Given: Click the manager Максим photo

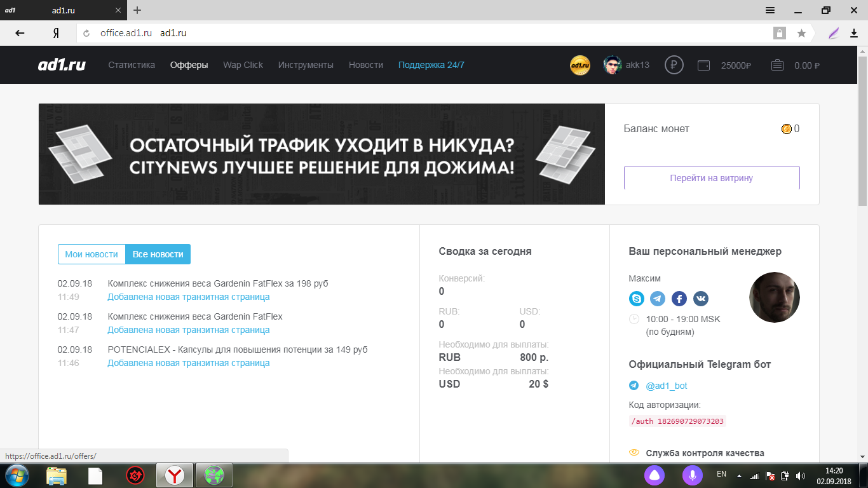Looking at the screenshot, I should [x=775, y=297].
